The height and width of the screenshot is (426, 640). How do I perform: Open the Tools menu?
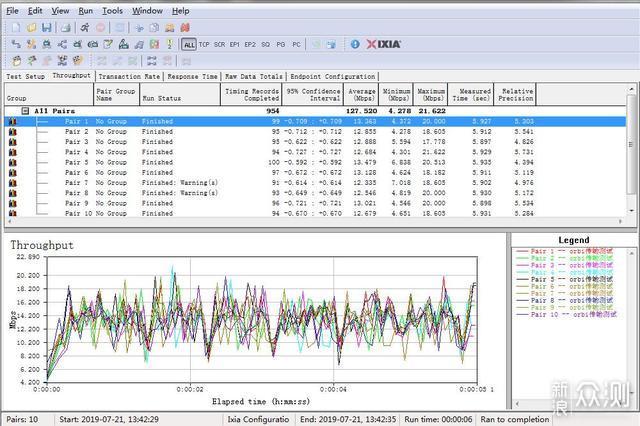112,11
